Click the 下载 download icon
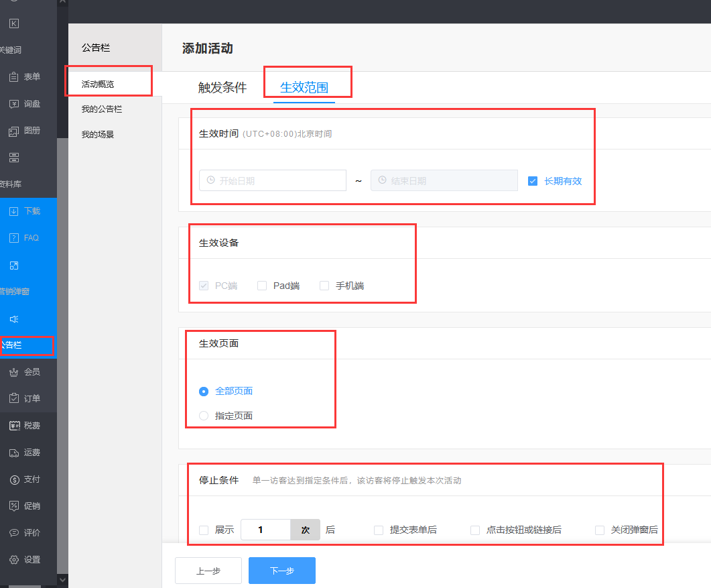Screen dimensions: 711x588 coord(13,211)
